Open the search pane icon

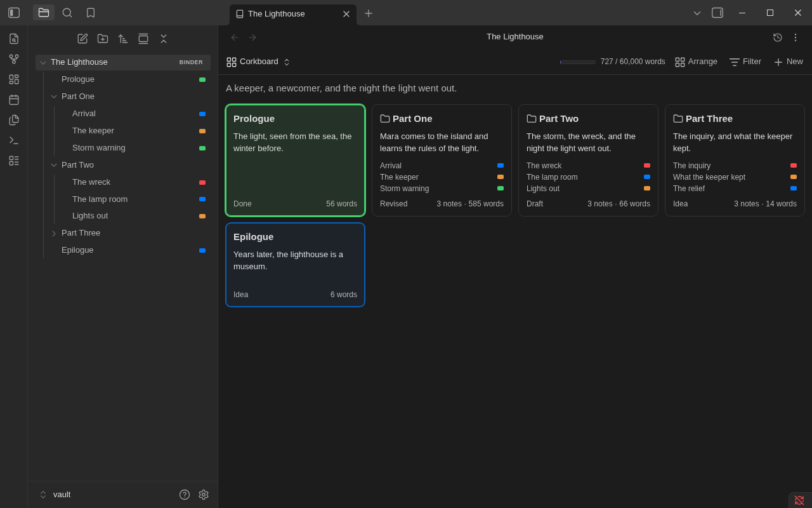[x=67, y=13]
